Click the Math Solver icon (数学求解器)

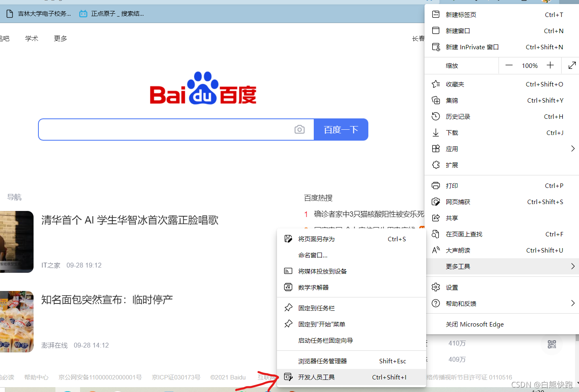[288, 287]
